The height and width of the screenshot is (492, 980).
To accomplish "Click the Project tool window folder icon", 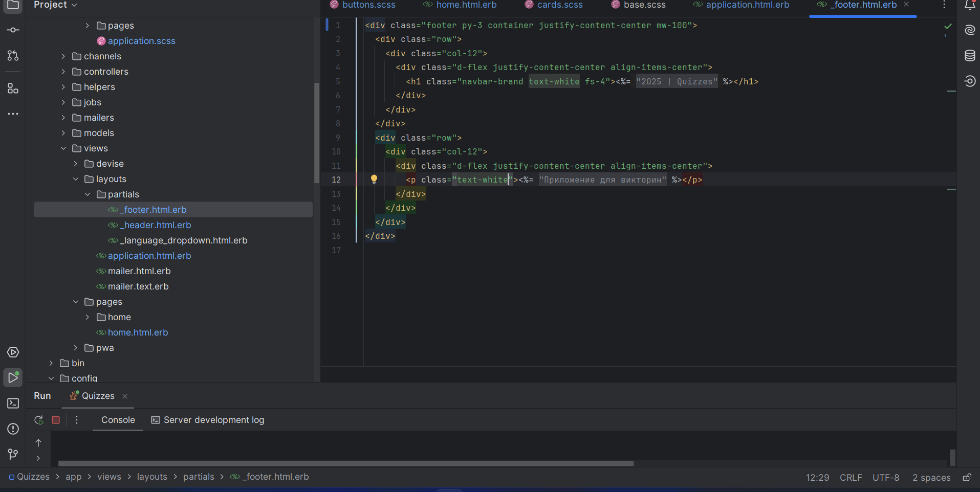I will point(13,5).
